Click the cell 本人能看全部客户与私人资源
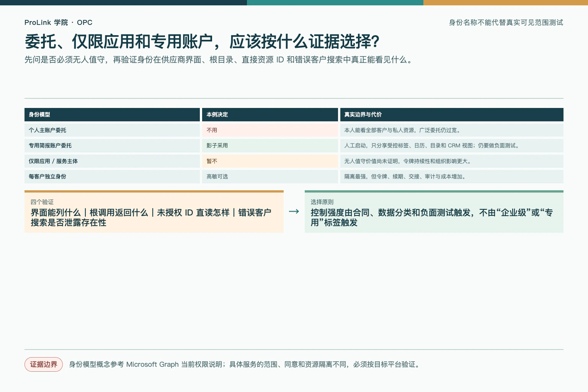The image size is (588, 392). (x=452, y=130)
